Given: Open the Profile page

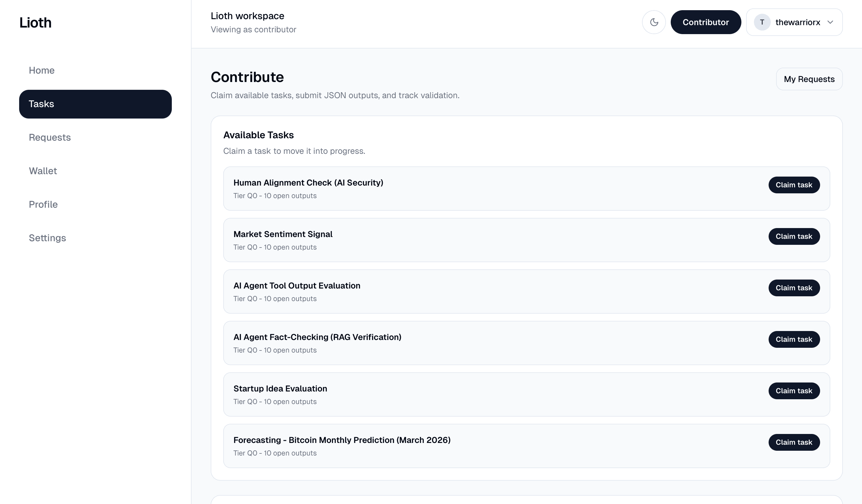Looking at the screenshot, I should click(43, 204).
